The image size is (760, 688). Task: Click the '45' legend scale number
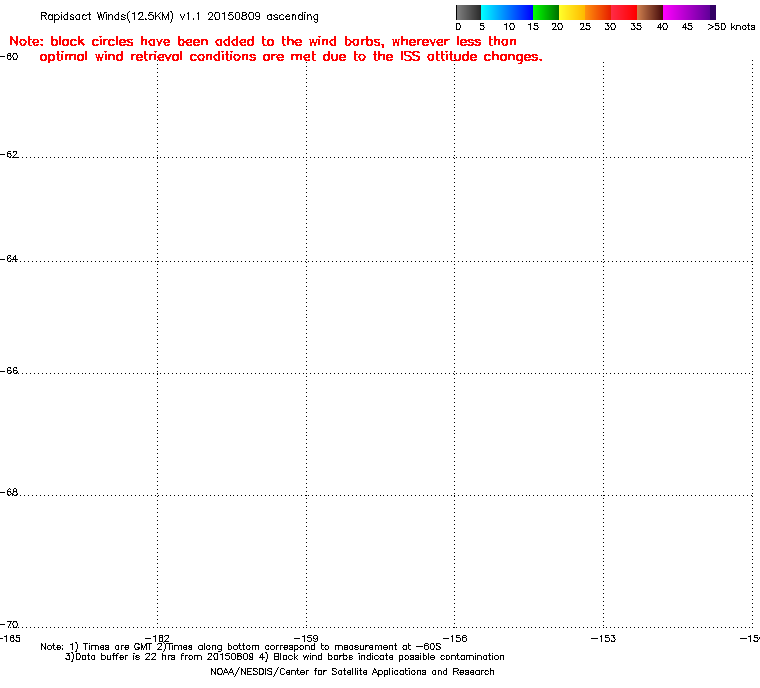point(687,27)
